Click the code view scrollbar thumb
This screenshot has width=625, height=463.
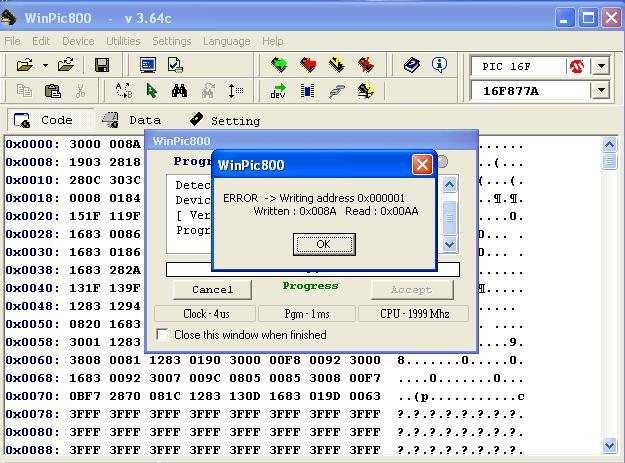609,161
